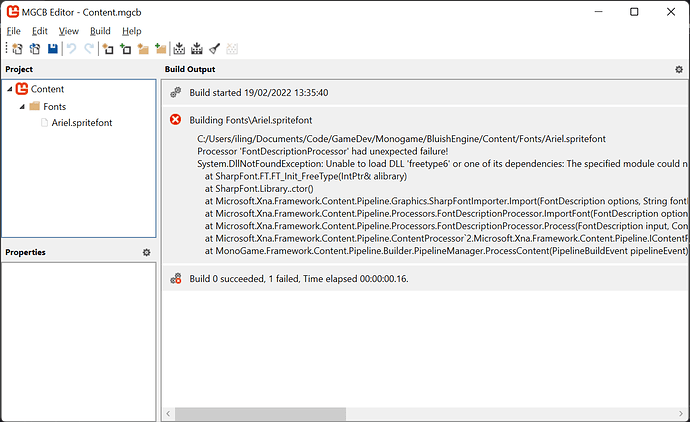
Task: Click the Properties panel header label
Action: 26,252
